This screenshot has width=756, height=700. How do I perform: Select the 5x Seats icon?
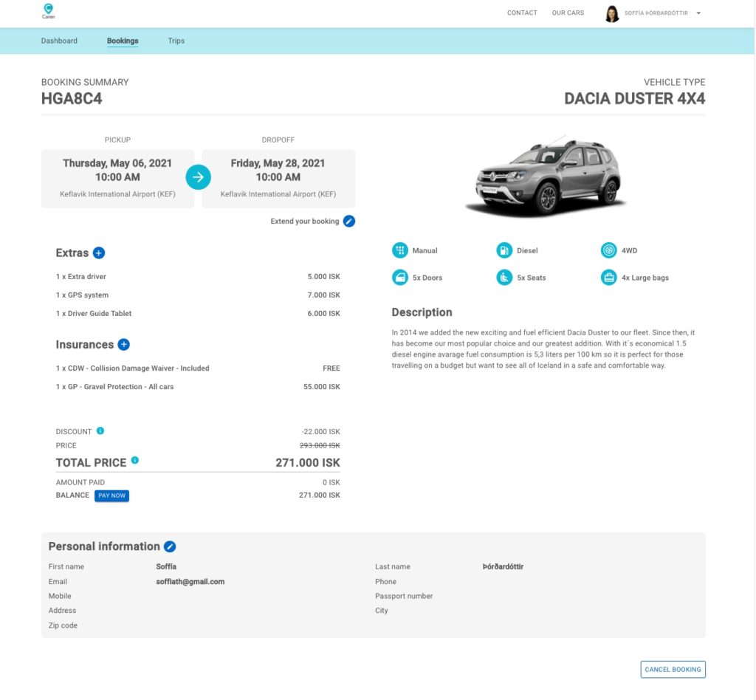click(x=505, y=277)
